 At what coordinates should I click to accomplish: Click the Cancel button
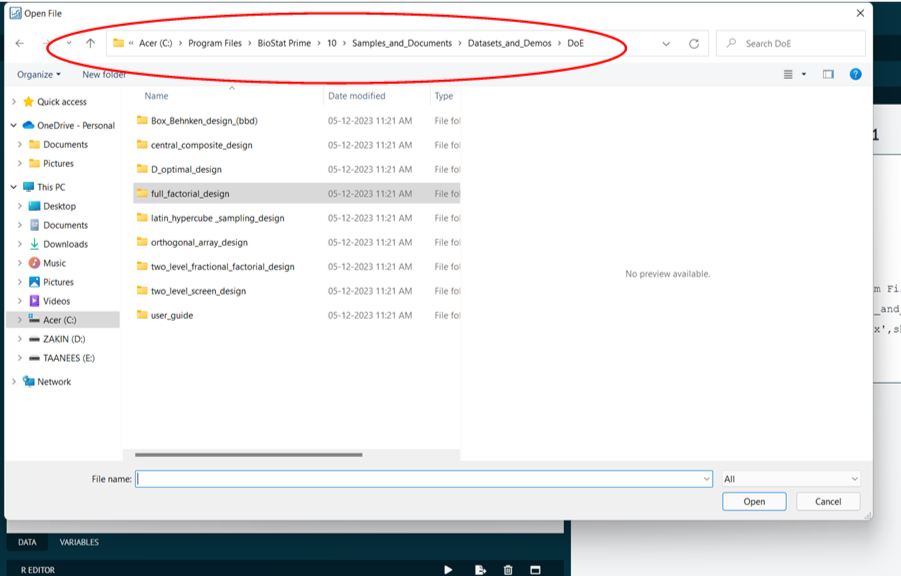click(828, 501)
